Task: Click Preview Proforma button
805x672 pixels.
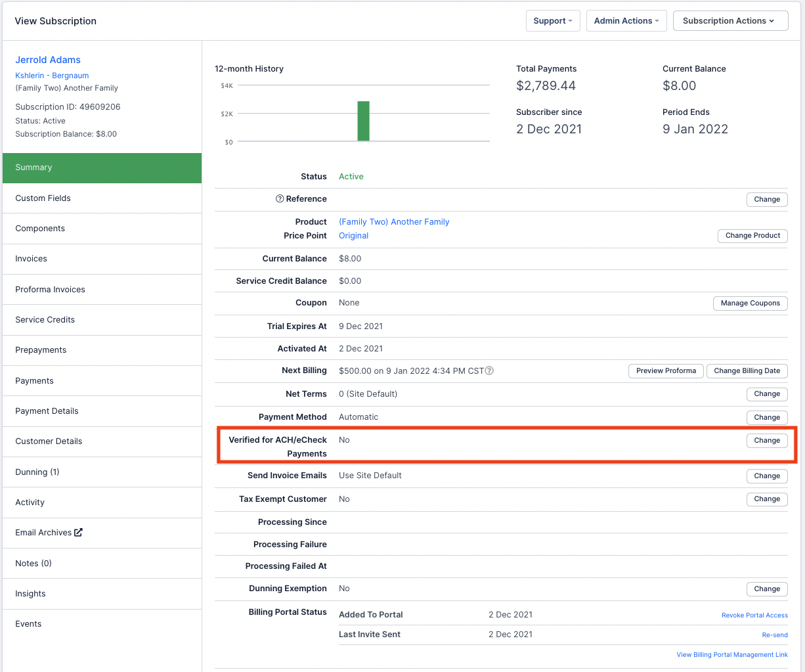Action: [x=666, y=371]
